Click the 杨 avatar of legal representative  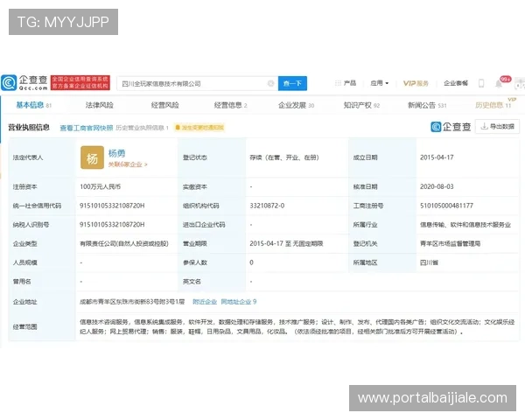click(x=92, y=157)
